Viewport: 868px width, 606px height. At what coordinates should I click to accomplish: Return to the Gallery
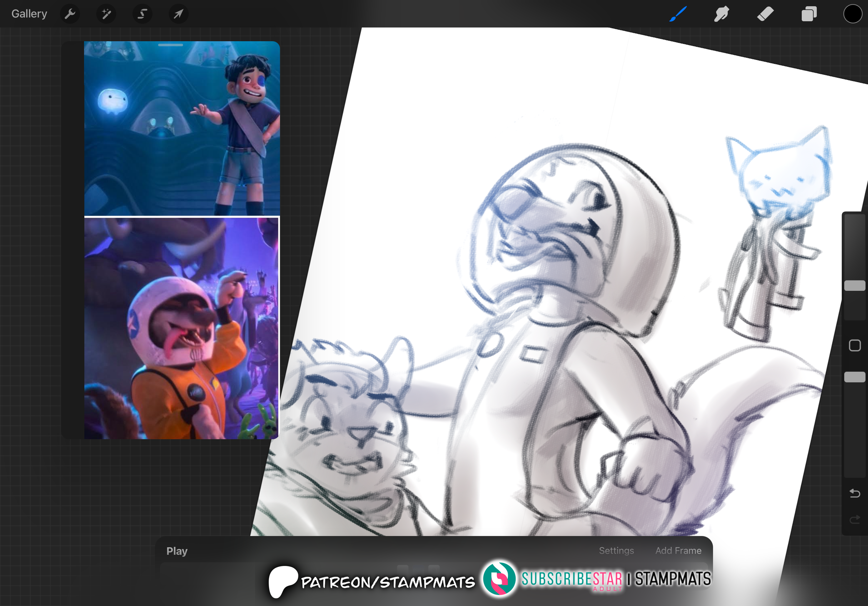pos(29,14)
